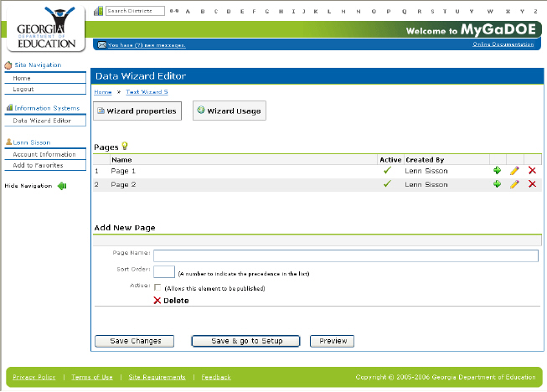Open the Terms of Use footer link
Image resolution: width=547 pixels, height=392 pixels.
click(x=92, y=377)
